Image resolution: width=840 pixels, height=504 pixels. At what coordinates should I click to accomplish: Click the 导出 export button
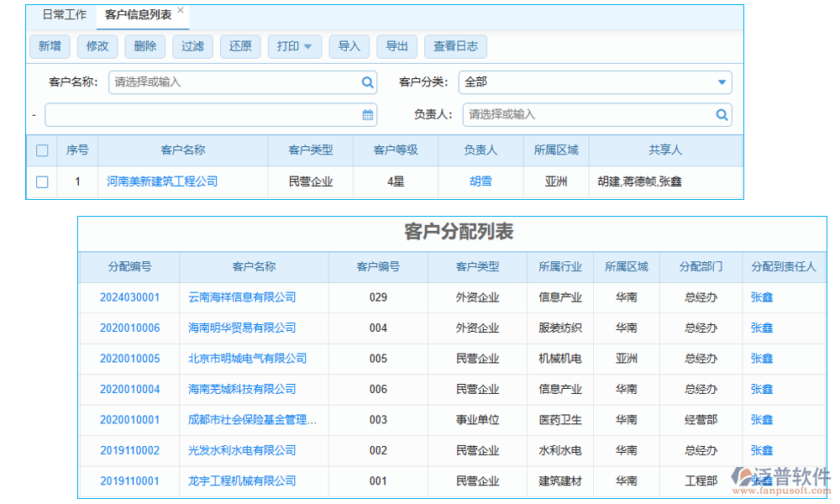[x=396, y=46]
